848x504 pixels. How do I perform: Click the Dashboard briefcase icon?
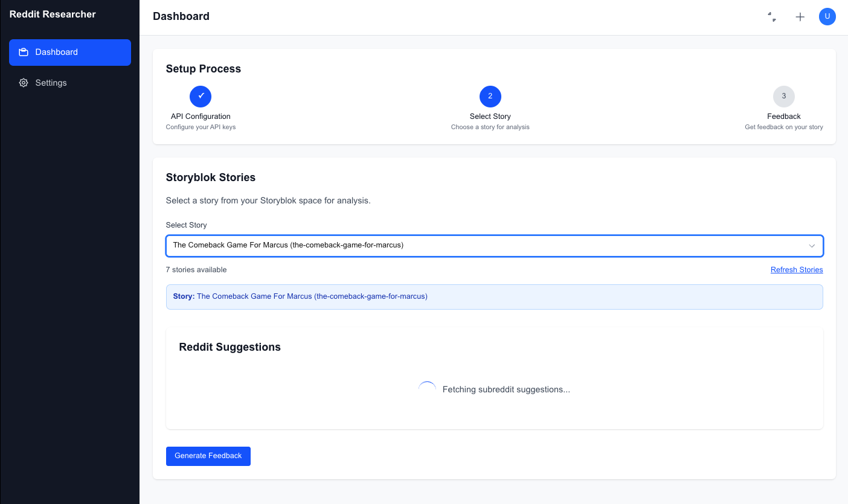24,53
